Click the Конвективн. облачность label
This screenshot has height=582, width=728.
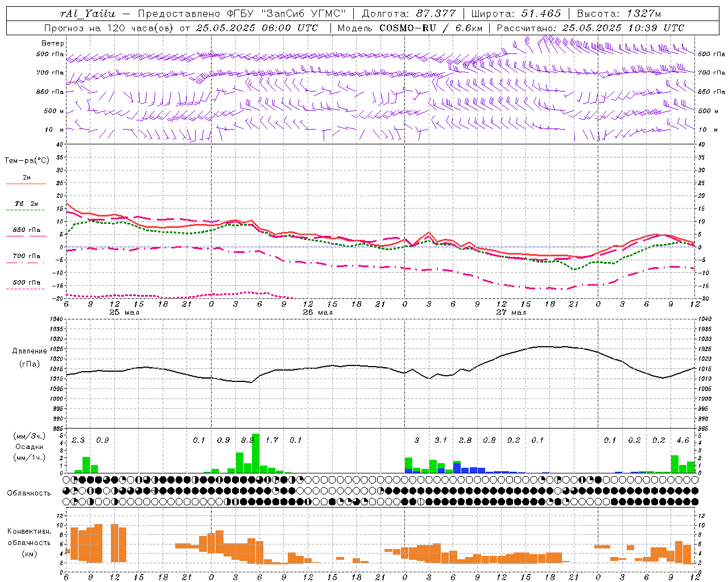(x=29, y=537)
